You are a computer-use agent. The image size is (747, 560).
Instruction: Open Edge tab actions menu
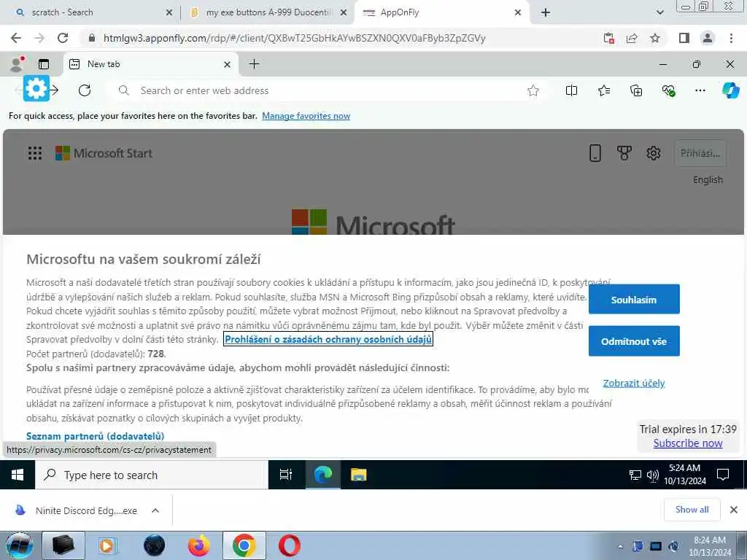(44, 64)
